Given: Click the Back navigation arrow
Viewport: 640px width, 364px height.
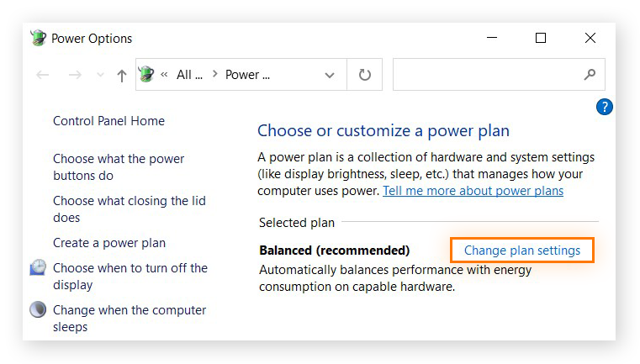Looking at the screenshot, I should coord(42,75).
